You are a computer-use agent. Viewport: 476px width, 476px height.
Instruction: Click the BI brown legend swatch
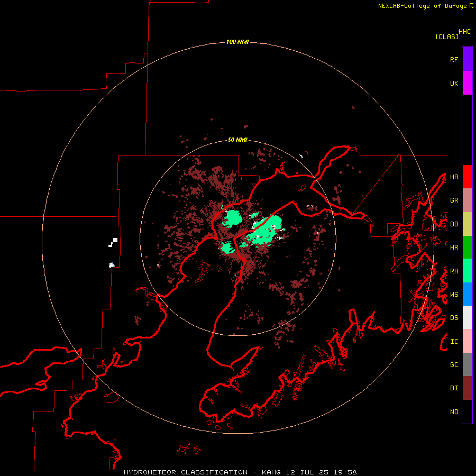pos(467,388)
